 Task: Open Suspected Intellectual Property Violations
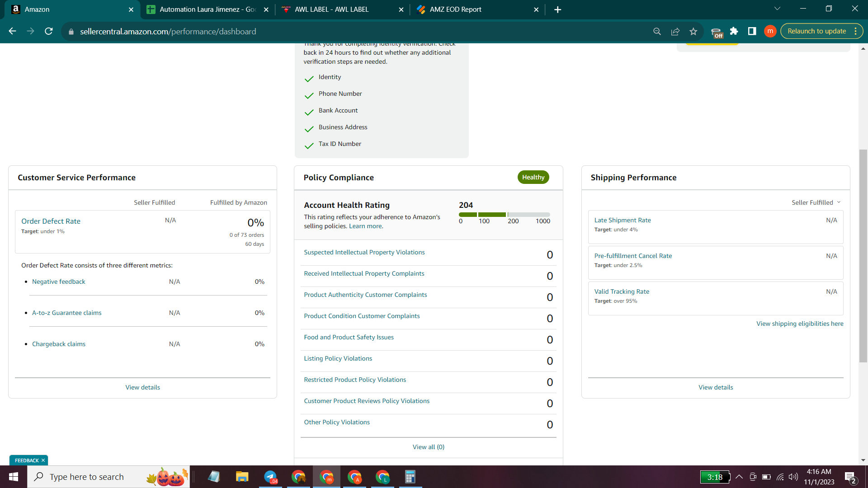364,252
